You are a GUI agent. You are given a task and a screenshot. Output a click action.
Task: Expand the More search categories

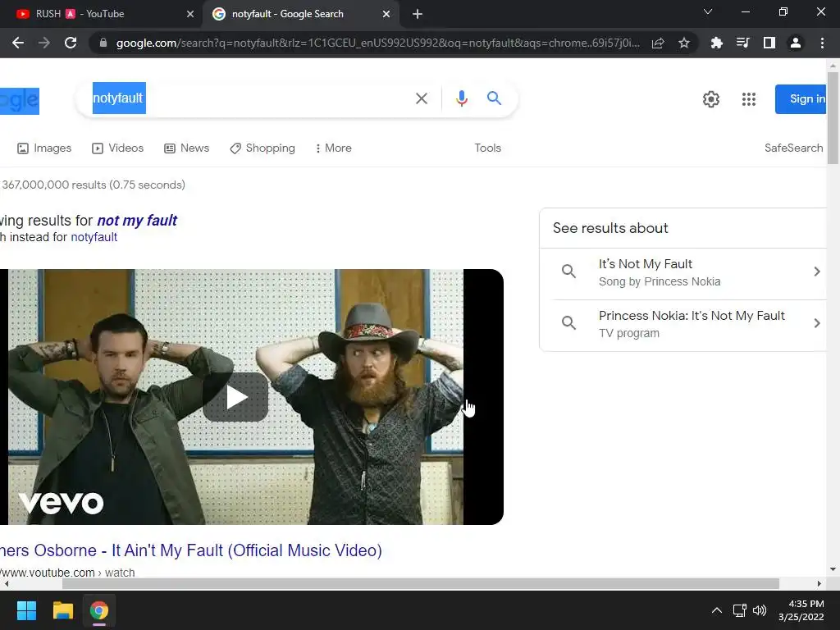pos(334,148)
